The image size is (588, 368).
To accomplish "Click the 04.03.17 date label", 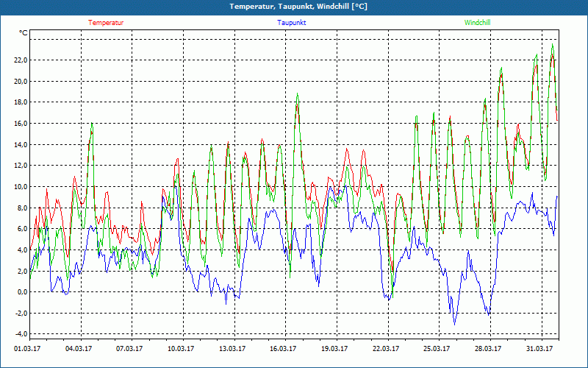I will (x=79, y=349).
